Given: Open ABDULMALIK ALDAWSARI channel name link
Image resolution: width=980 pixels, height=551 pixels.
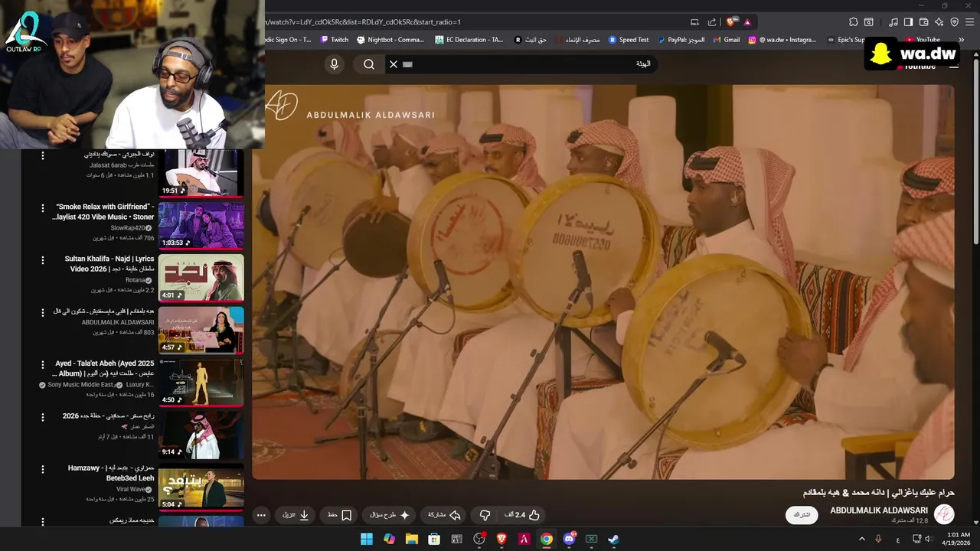Looking at the screenshot, I should (879, 510).
